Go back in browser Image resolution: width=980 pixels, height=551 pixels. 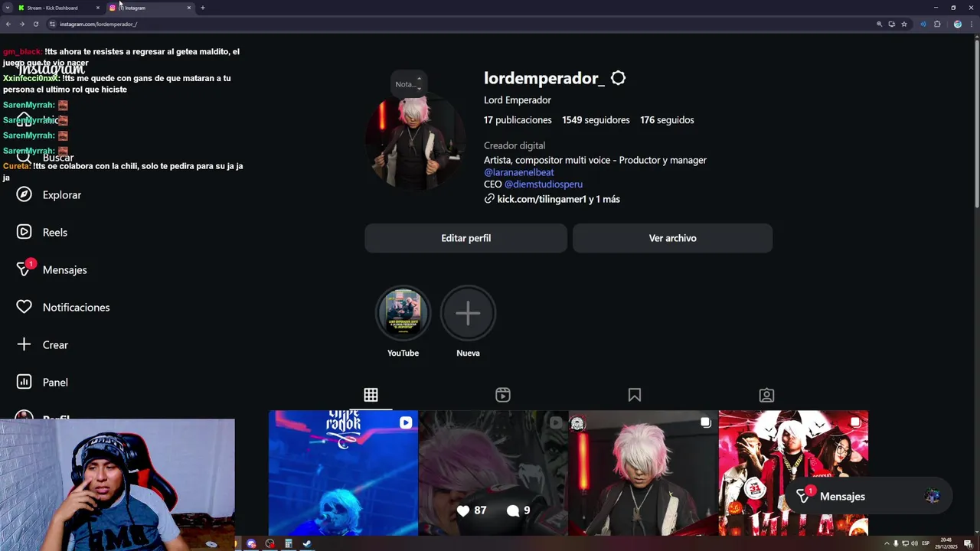point(8,24)
